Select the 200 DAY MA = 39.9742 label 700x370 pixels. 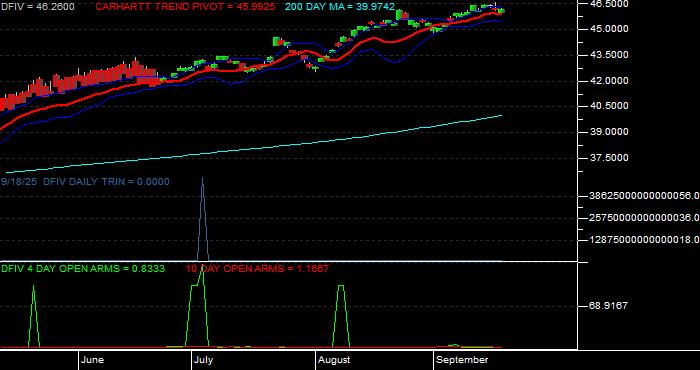pyautogui.click(x=340, y=7)
